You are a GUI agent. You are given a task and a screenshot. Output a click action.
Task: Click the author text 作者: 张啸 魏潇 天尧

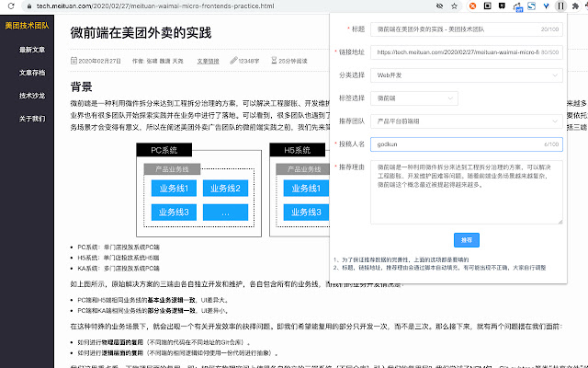click(157, 61)
